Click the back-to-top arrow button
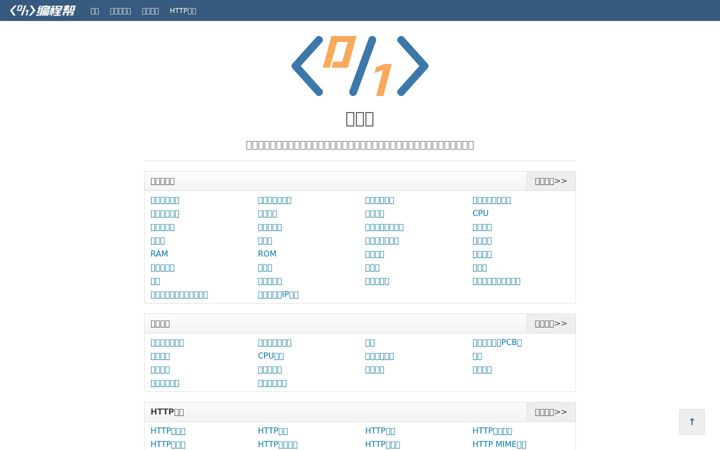 point(692,422)
